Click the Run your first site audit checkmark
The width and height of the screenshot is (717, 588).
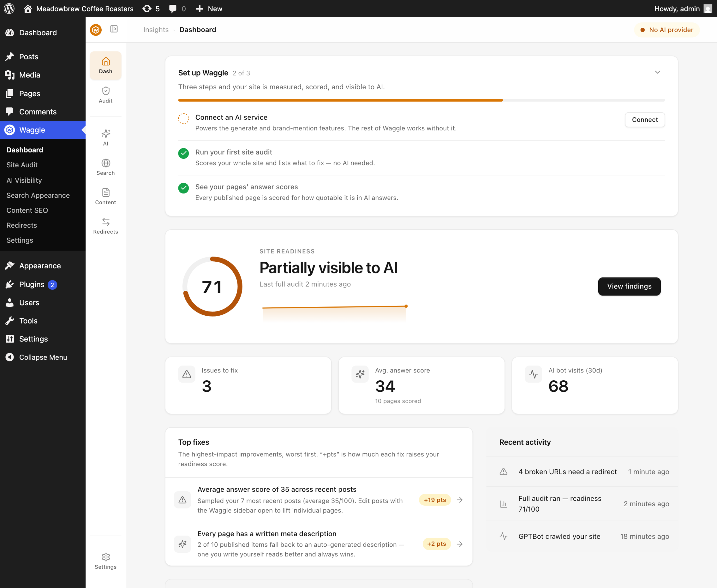click(183, 153)
